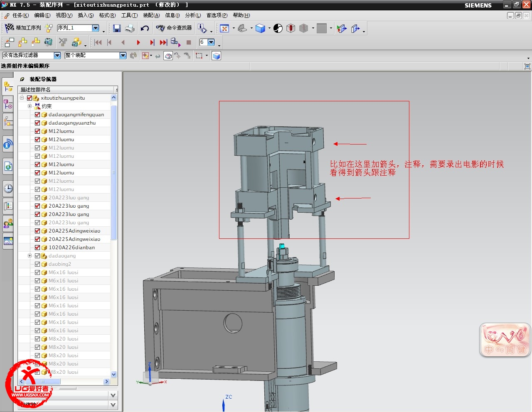Click the black-white see-through view icon
532x412 pixels.
278,28
